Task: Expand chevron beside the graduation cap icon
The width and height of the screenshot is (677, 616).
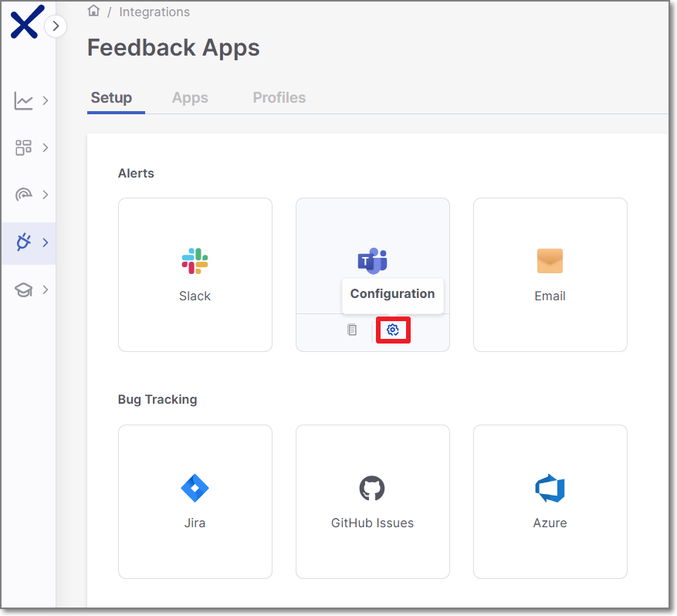Action: [x=46, y=290]
